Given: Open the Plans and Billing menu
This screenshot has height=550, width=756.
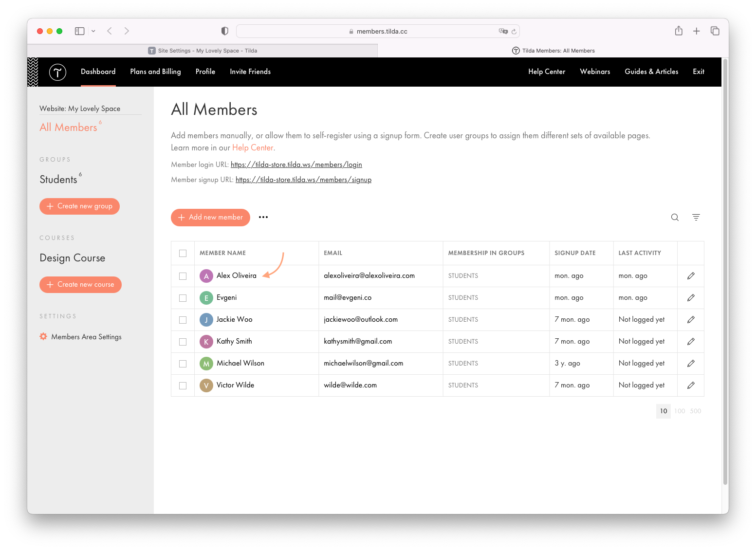Looking at the screenshot, I should click(155, 72).
